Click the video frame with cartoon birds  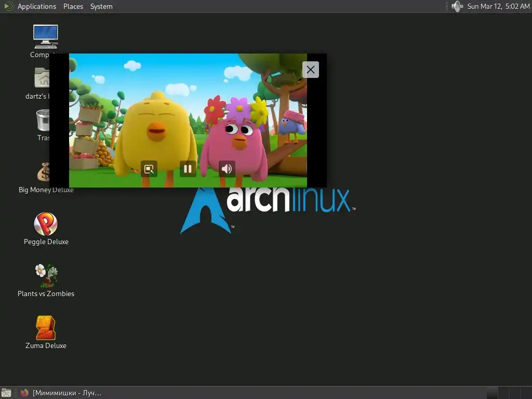(188, 121)
